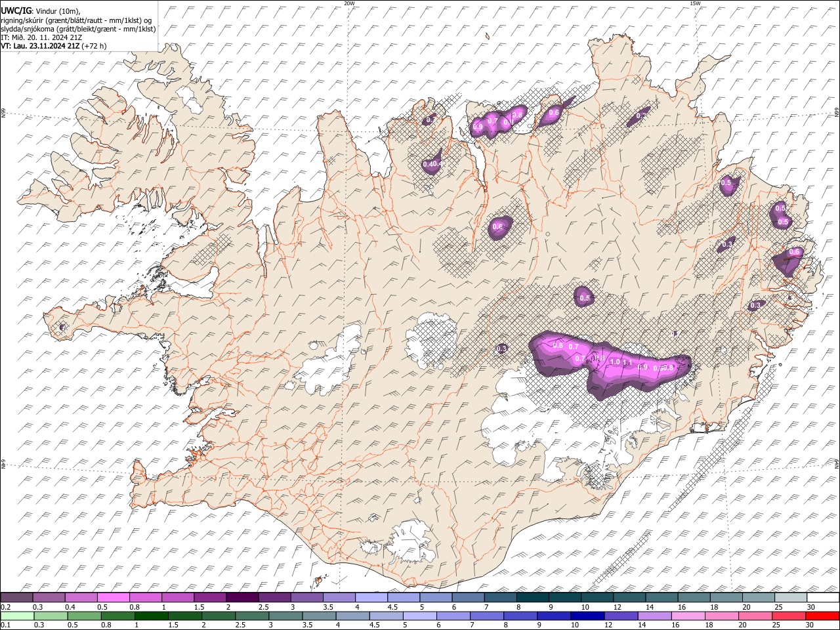Click the "20W" longitude label

pos(349,3)
